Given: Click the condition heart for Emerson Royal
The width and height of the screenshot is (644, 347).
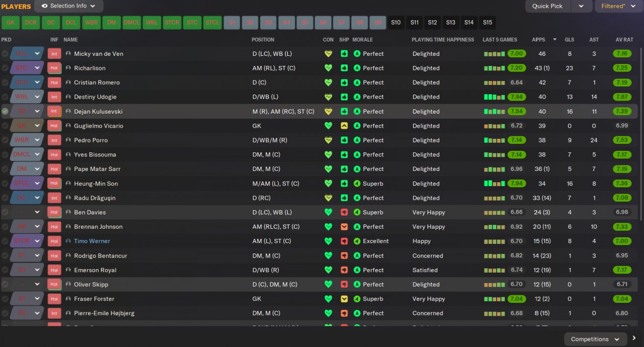Looking at the screenshot, I should [329, 270].
